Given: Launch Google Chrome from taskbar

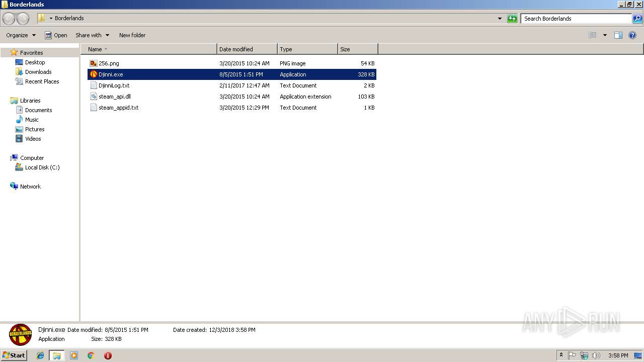Looking at the screenshot, I should click(91, 355).
